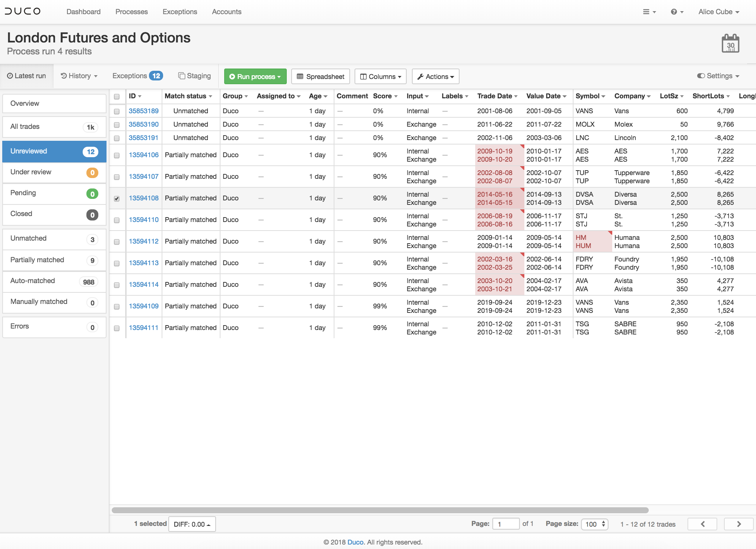Viewport: 756px width, 549px height.
Task: Click the Auto-matched 988 badge
Action: coord(89,282)
